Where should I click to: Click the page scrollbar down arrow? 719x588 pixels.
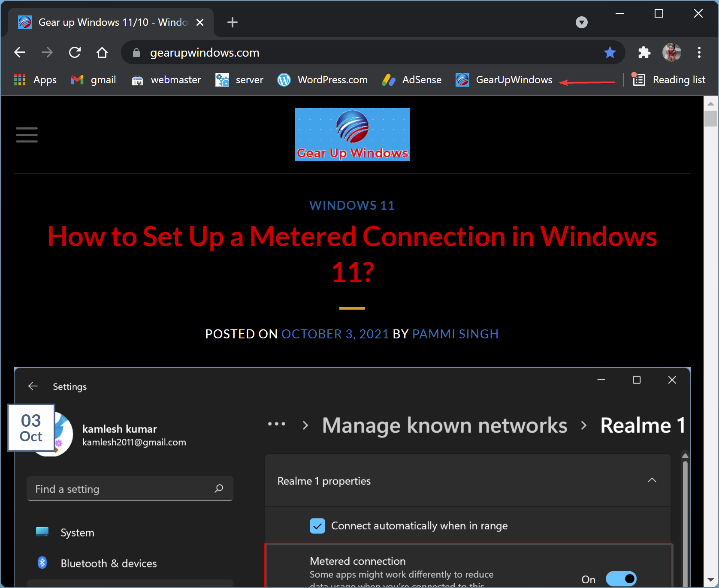pyautogui.click(x=711, y=580)
